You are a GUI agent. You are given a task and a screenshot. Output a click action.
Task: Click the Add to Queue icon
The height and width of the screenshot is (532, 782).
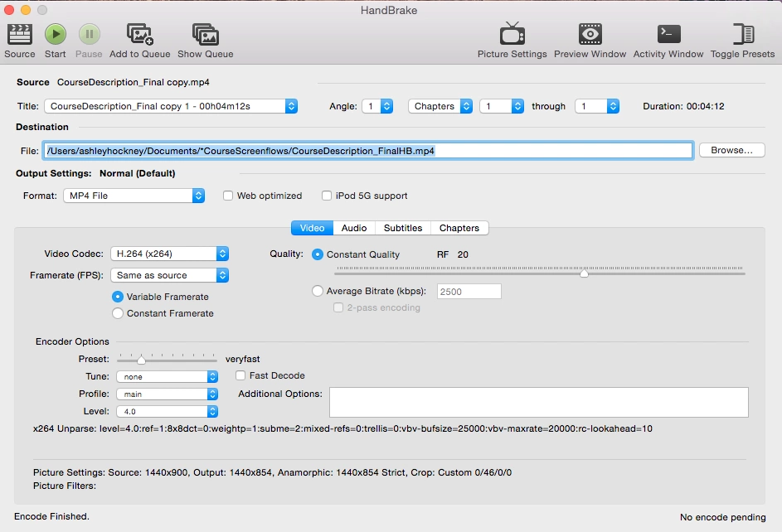click(139, 34)
